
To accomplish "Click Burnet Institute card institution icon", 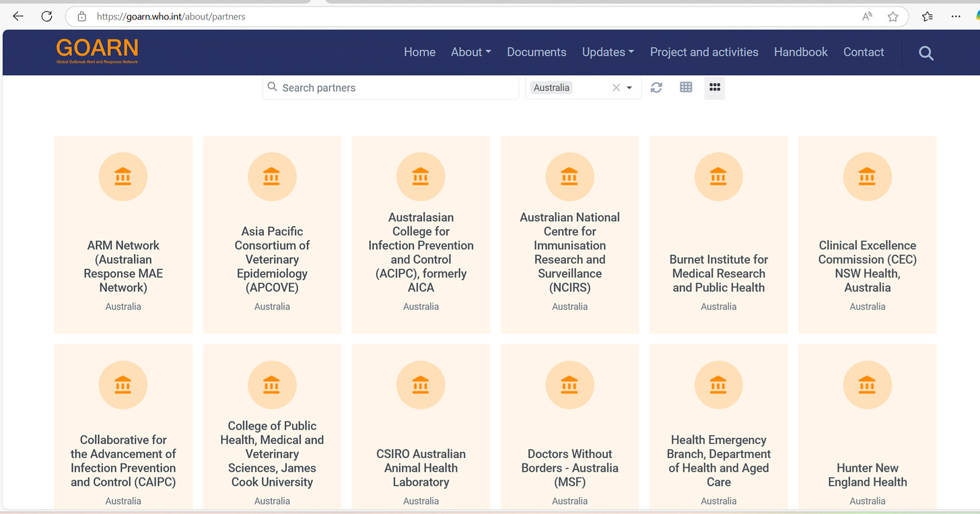I will [719, 176].
